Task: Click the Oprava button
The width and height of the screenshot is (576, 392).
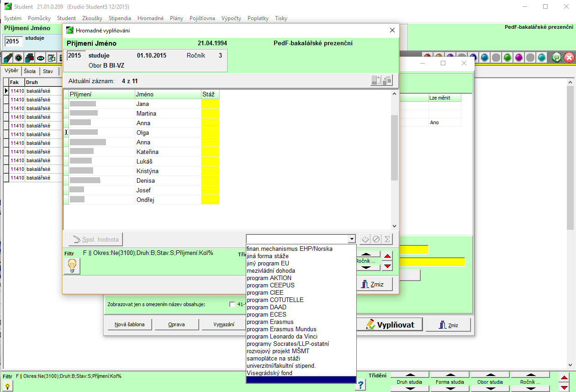Action: click(x=176, y=325)
